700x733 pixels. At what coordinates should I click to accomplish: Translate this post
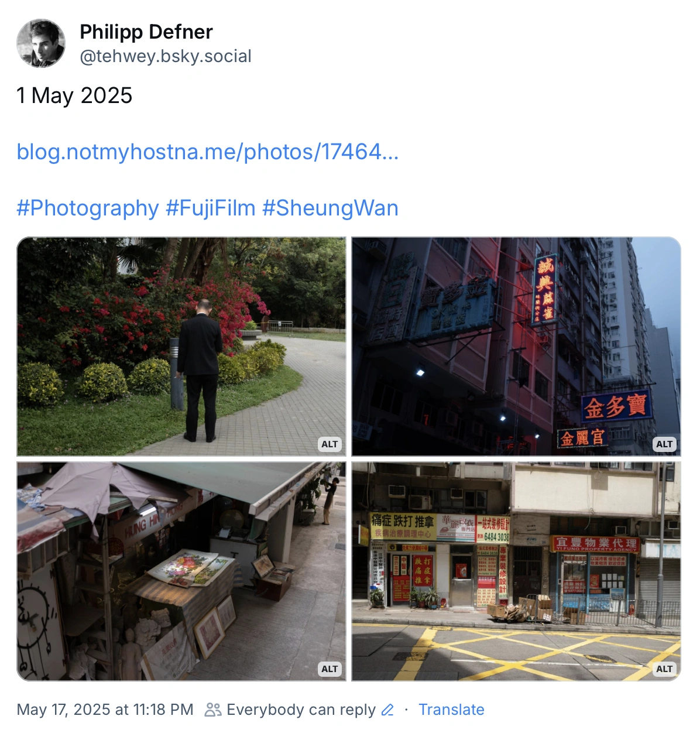pos(451,710)
